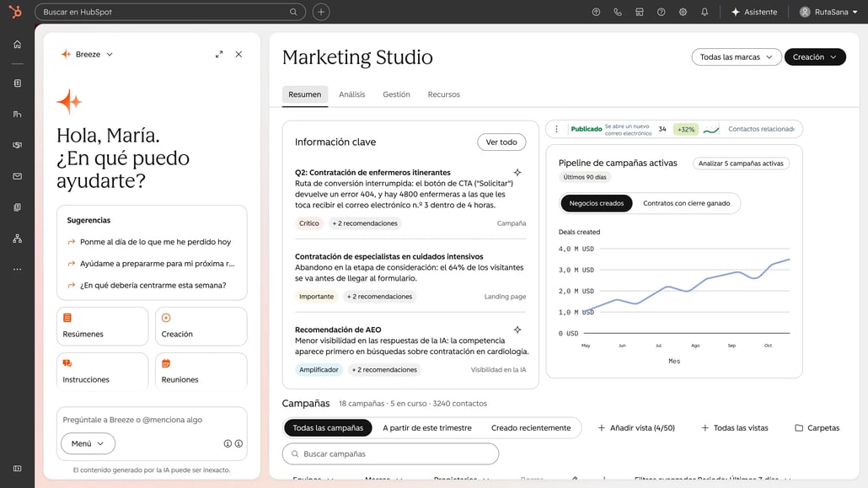Switch to the Resumen tab
Viewport: 868px width, 488px height.
tap(304, 94)
